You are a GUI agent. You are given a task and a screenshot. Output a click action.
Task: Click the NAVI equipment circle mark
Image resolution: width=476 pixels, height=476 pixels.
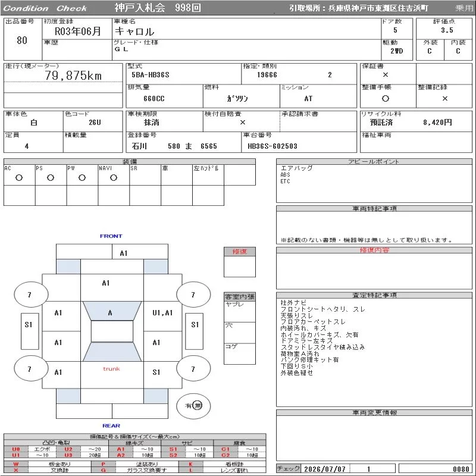click(x=114, y=178)
